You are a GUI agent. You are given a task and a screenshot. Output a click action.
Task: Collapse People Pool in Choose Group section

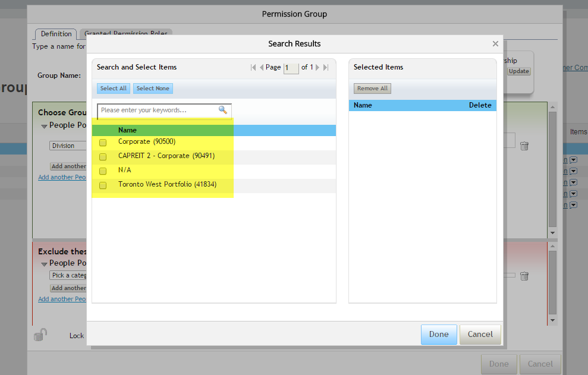pos(44,127)
